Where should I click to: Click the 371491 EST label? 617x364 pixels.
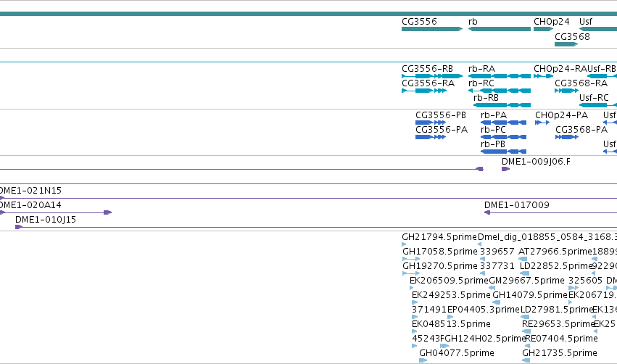(429, 310)
